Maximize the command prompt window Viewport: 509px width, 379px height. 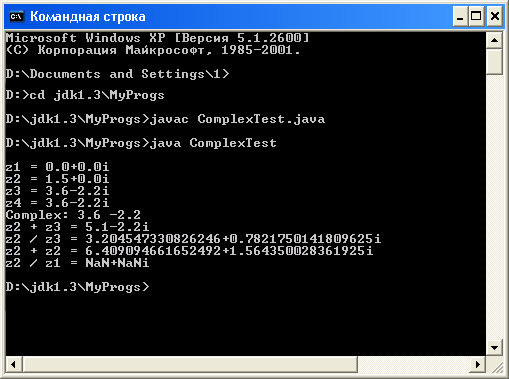(476, 16)
